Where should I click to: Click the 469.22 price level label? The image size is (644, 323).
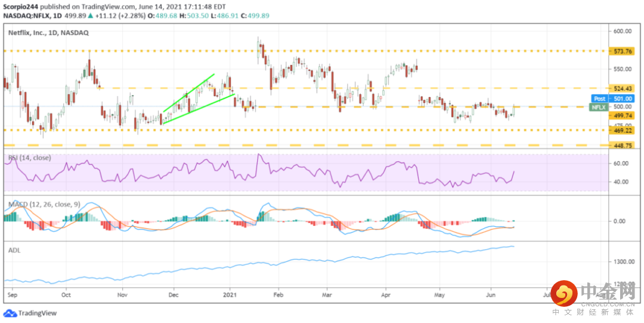[623, 130]
